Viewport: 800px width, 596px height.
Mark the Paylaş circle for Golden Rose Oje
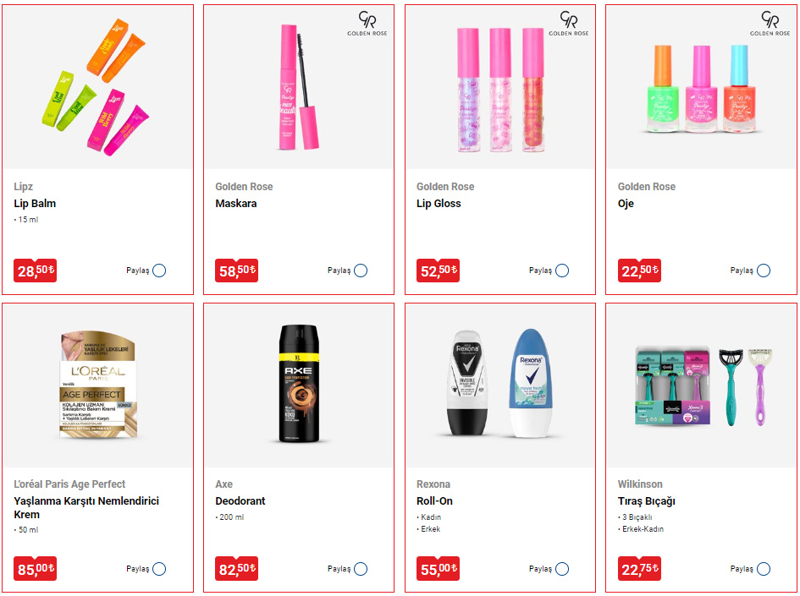(764, 270)
